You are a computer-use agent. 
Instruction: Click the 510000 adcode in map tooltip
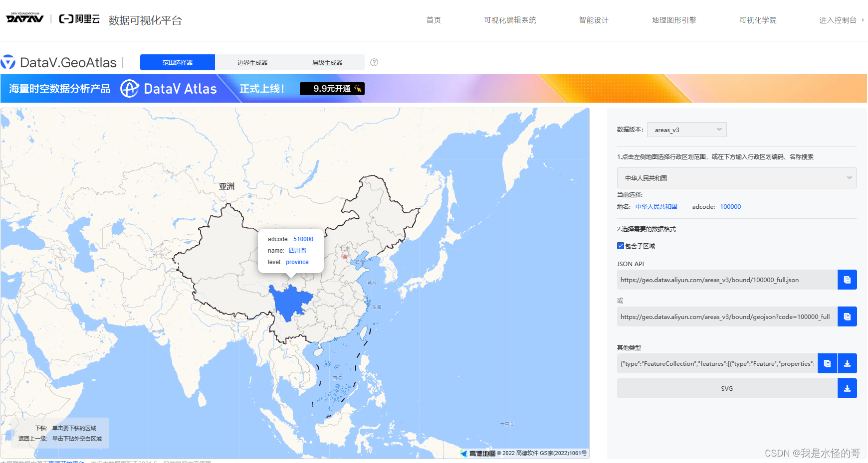303,239
